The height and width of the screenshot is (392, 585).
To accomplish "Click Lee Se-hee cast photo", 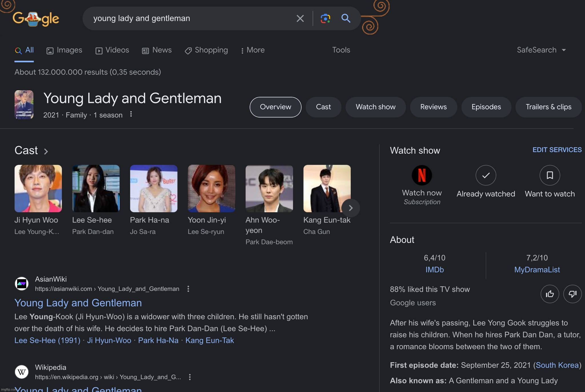I will pos(96,189).
